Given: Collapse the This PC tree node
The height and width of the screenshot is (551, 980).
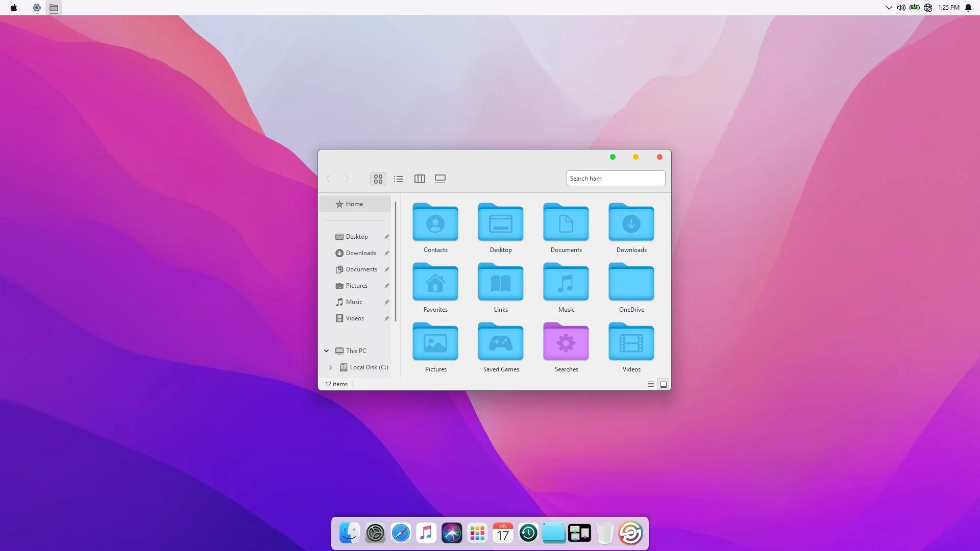Looking at the screenshot, I should click(327, 351).
